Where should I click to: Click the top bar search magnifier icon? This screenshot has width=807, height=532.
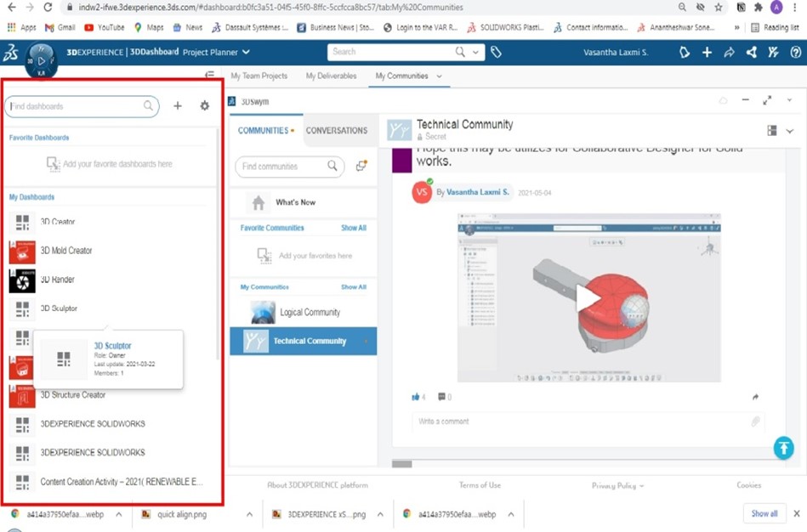459,52
